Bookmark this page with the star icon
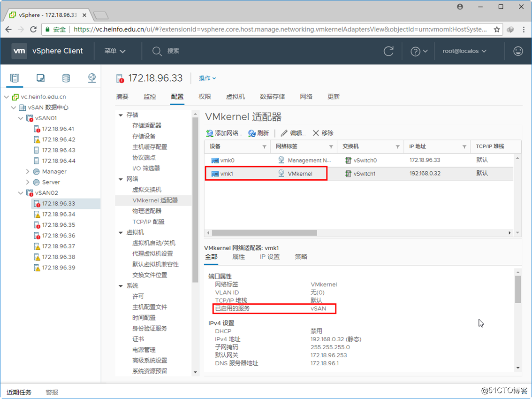Screen dimensions: 532x399 point(496,30)
